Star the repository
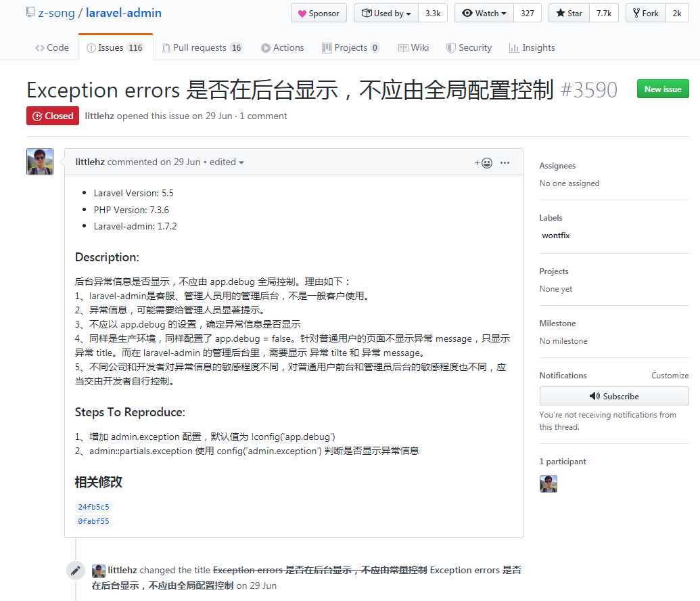The height and width of the screenshot is (601, 700). point(569,14)
